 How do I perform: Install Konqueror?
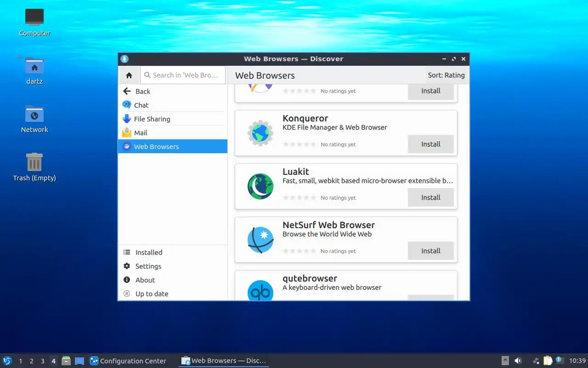point(431,144)
